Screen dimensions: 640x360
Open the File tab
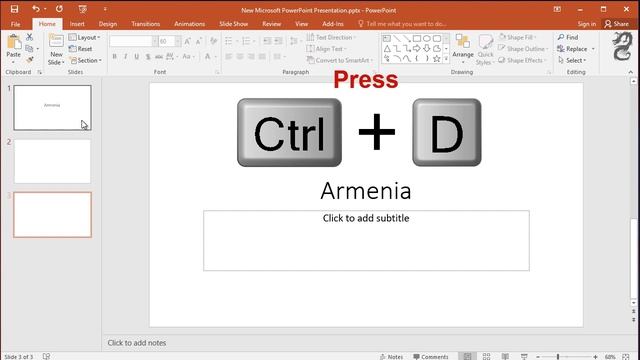[16, 24]
